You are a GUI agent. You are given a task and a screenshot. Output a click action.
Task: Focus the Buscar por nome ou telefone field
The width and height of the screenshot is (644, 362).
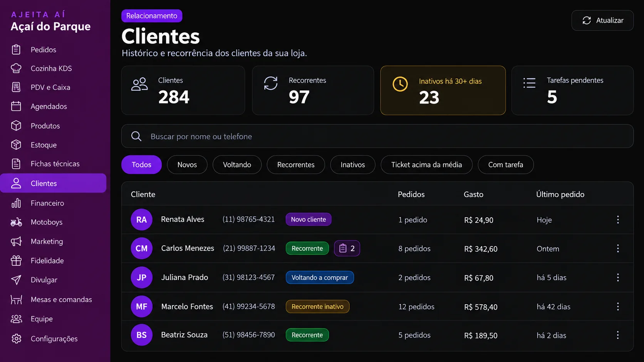pyautogui.click(x=377, y=136)
